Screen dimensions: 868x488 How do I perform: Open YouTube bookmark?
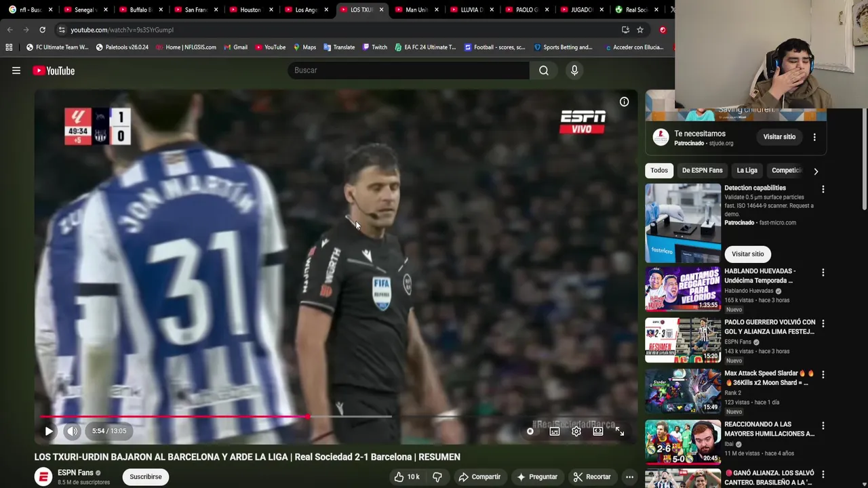pyautogui.click(x=271, y=47)
